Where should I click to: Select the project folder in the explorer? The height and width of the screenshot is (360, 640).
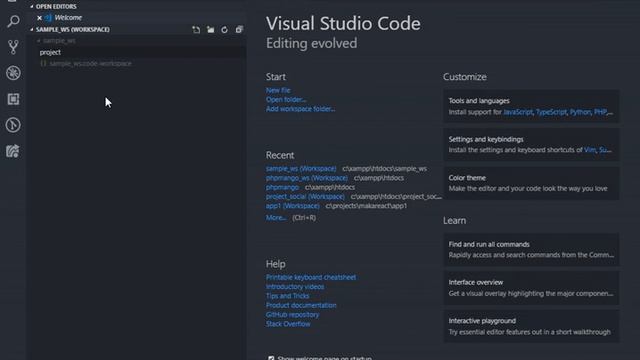pos(136,52)
